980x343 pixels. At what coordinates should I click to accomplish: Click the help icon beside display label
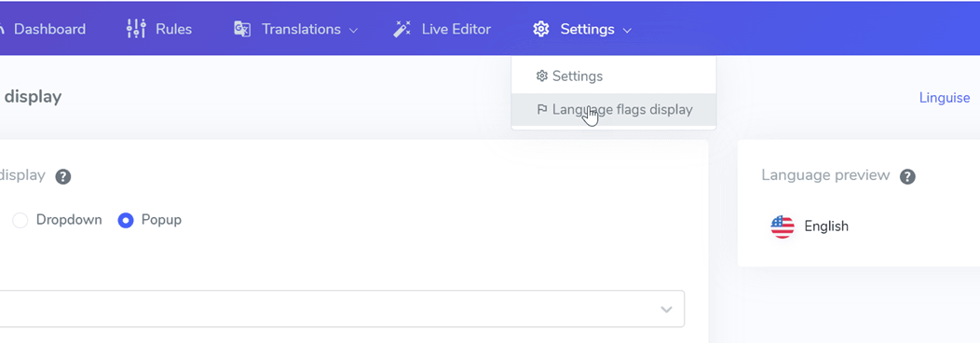pyautogui.click(x=63, y=177)
